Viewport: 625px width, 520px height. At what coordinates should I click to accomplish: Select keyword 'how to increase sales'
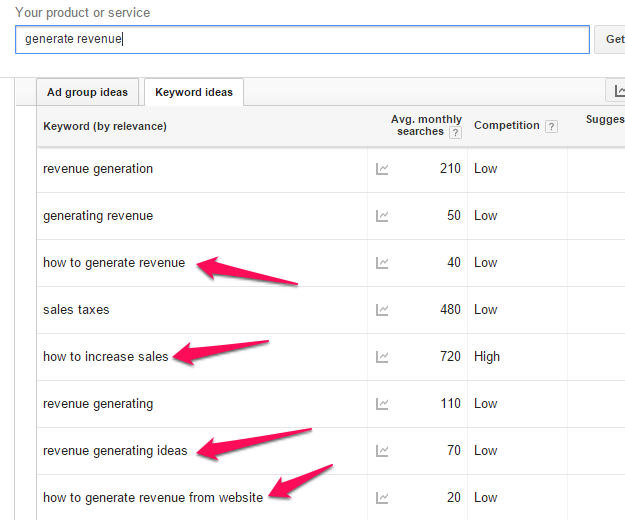[106, 357]
